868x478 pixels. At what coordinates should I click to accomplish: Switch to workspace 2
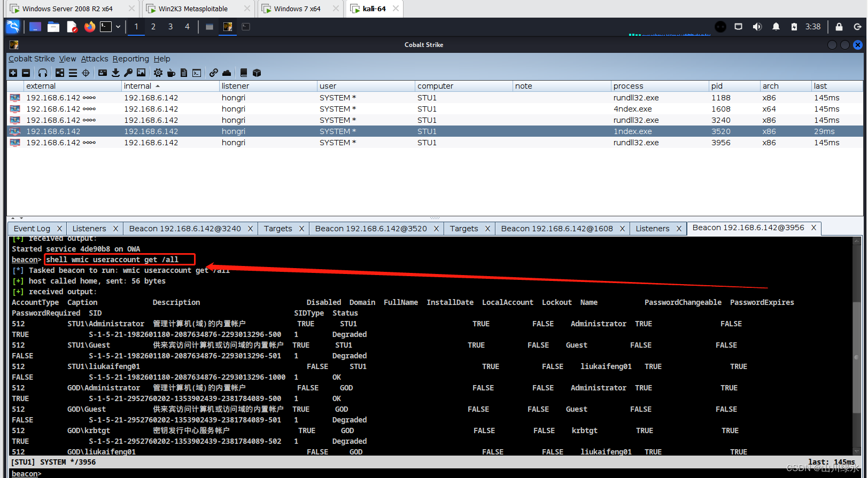tap(153, 27)
